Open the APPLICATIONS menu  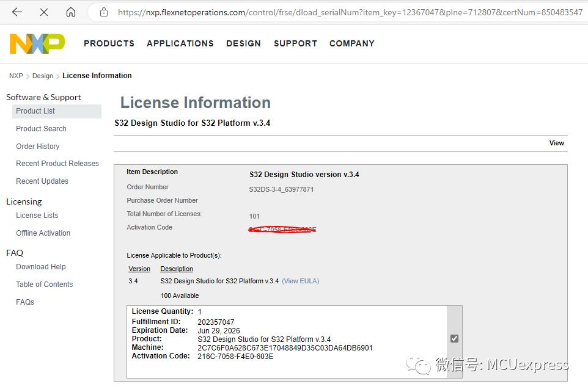(180, 43)
